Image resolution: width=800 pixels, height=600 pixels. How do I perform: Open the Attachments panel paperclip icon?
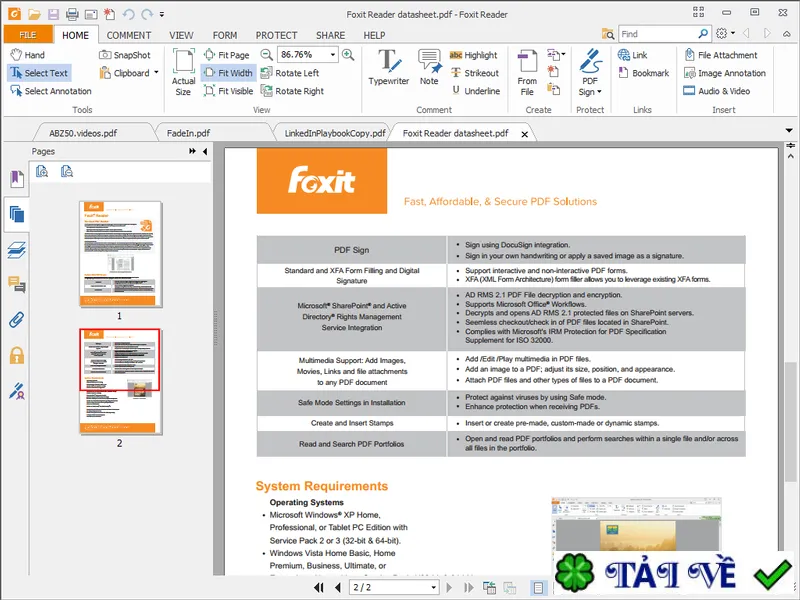pyautogui.click(x=17, y=320)
